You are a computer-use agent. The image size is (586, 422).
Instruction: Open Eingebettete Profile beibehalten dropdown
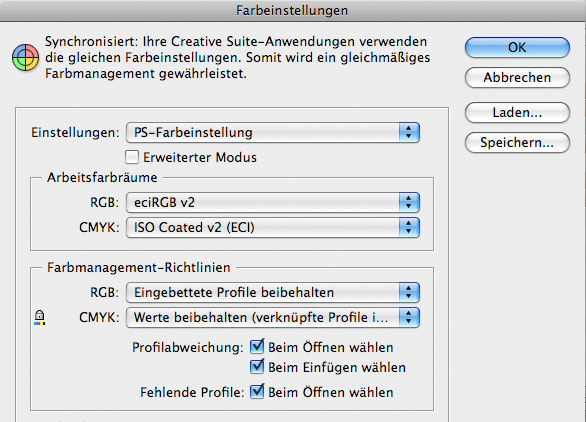click(x=273, y=292)
